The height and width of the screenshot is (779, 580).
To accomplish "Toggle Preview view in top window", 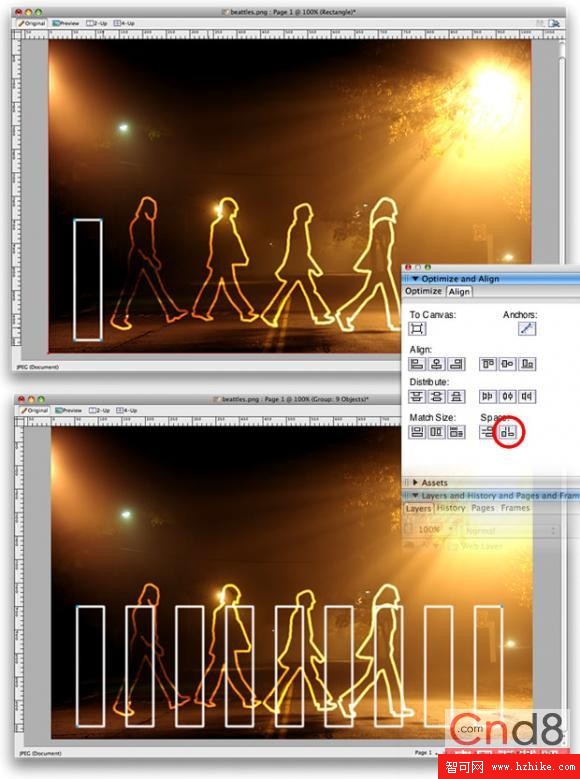I will click(66, 23).
